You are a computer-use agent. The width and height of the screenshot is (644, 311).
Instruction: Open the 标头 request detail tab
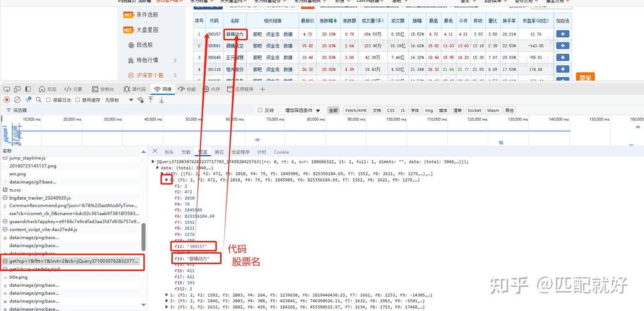[169, 152]
